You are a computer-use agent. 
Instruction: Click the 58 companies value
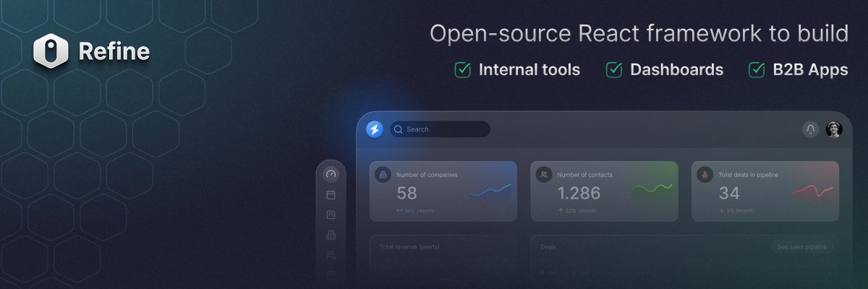(407, 194)
